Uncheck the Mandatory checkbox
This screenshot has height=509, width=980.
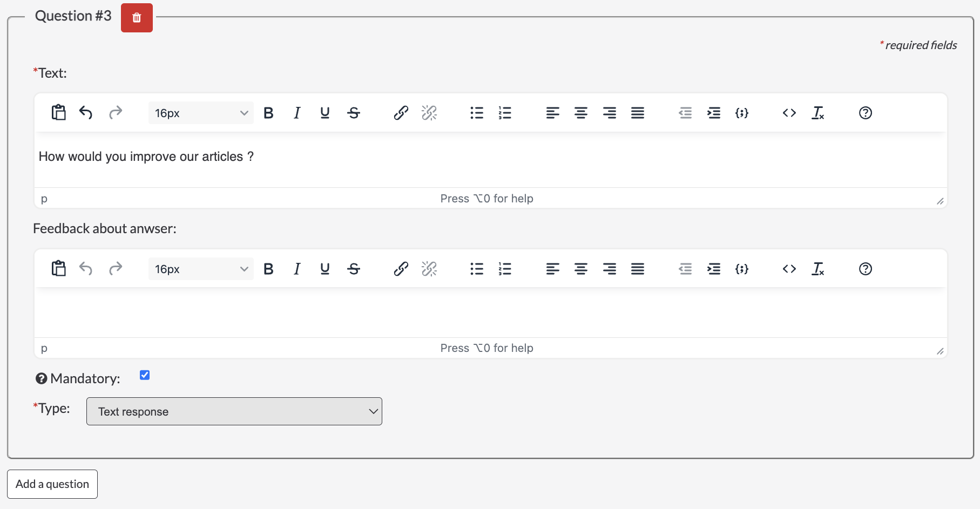click(145, 375)
